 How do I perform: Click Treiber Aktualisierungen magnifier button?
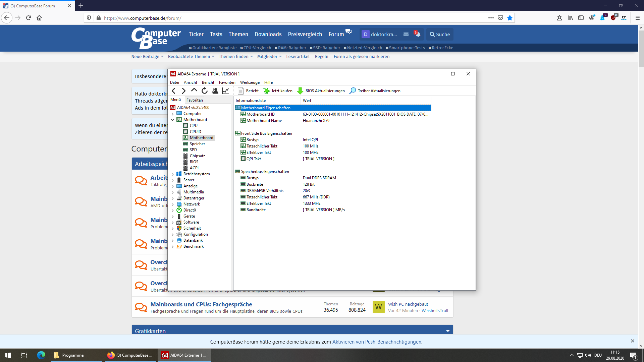tap(353, 91)
